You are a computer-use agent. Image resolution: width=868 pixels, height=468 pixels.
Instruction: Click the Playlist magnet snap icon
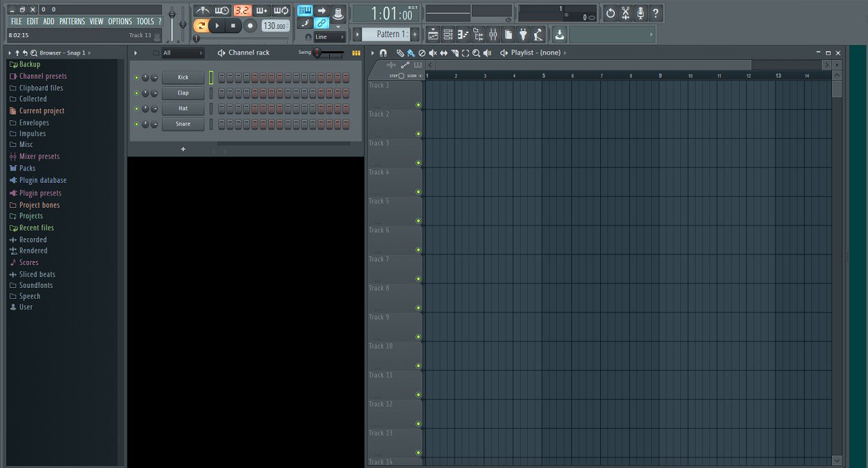(384, 52)
